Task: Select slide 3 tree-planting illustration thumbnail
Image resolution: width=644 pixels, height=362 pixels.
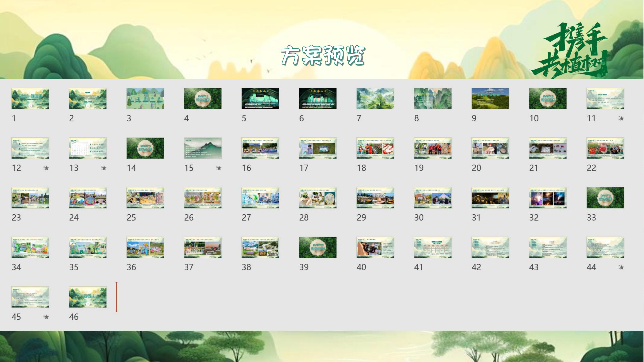Action: click(145, 99)
